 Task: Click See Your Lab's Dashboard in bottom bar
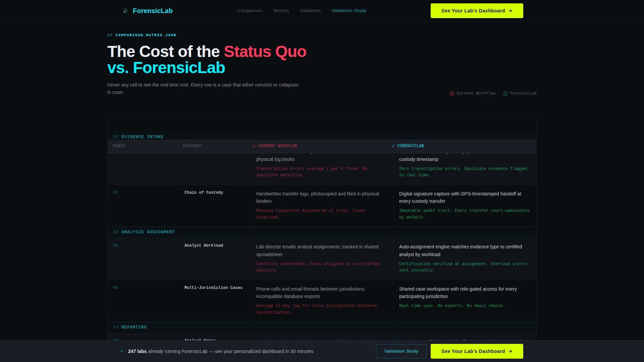(x=477, y=351)
